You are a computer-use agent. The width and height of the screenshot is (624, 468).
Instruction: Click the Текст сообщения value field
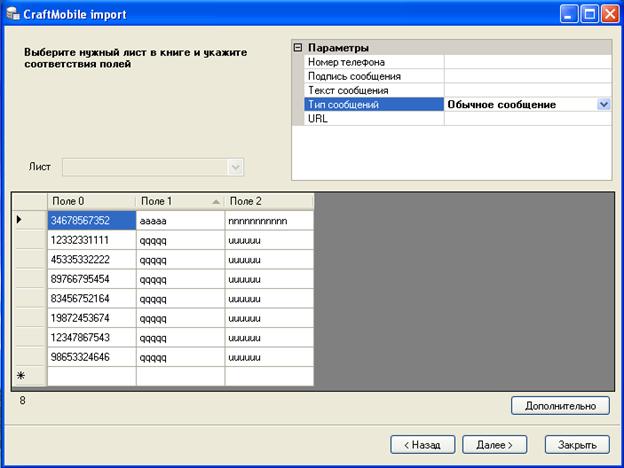528,90
